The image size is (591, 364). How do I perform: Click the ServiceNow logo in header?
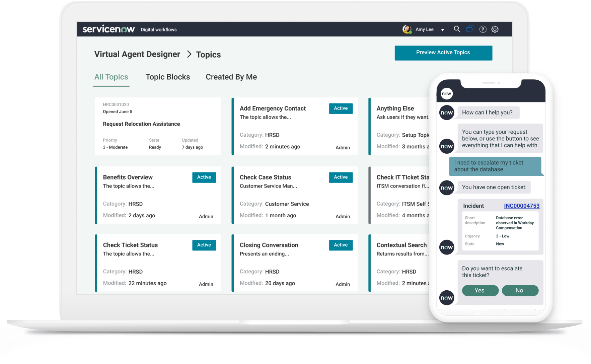108,29
